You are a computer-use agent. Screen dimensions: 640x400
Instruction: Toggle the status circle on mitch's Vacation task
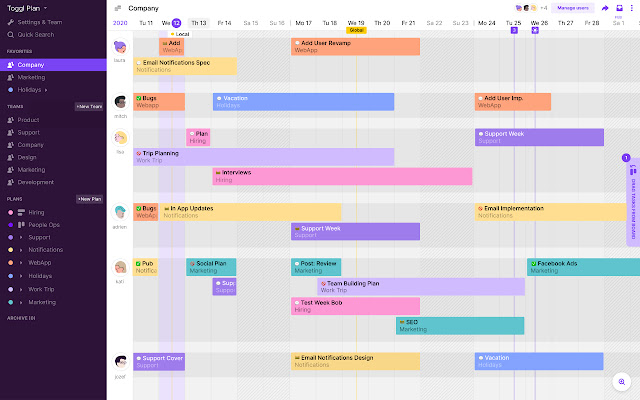click(219, 98)
